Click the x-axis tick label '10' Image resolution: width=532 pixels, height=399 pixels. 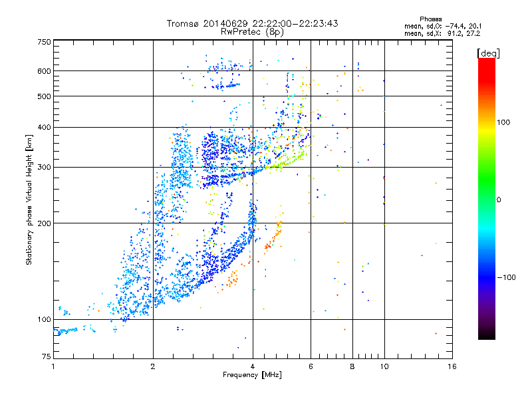pyautogui.click(x=384, y=366)
